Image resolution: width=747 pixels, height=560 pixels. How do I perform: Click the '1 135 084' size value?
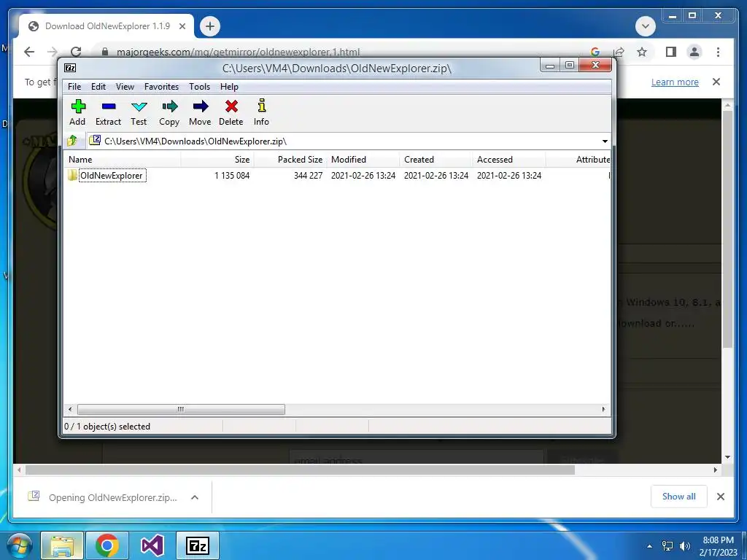[x=232, y=175]
